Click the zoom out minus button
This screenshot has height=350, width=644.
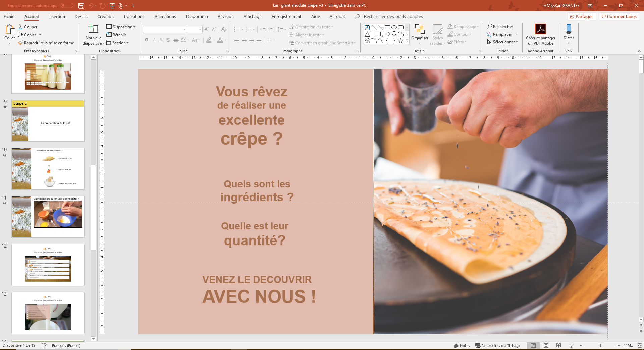tap(581, 346)
